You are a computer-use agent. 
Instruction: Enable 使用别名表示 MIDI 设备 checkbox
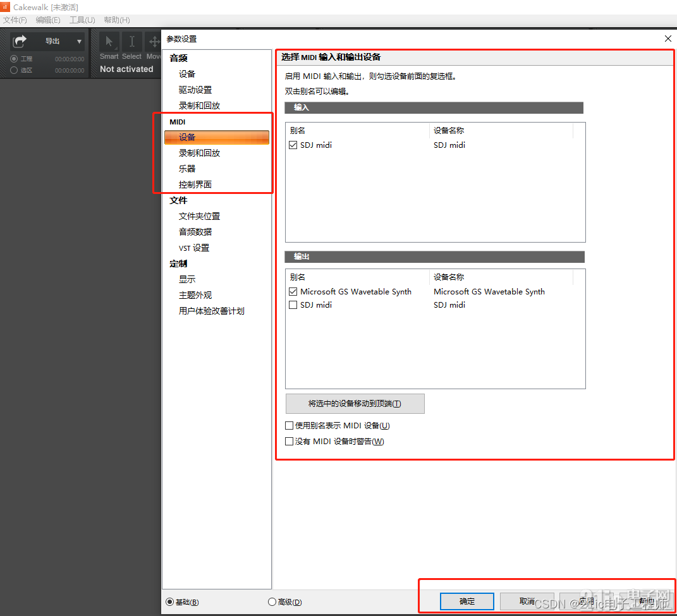[290, 426]
